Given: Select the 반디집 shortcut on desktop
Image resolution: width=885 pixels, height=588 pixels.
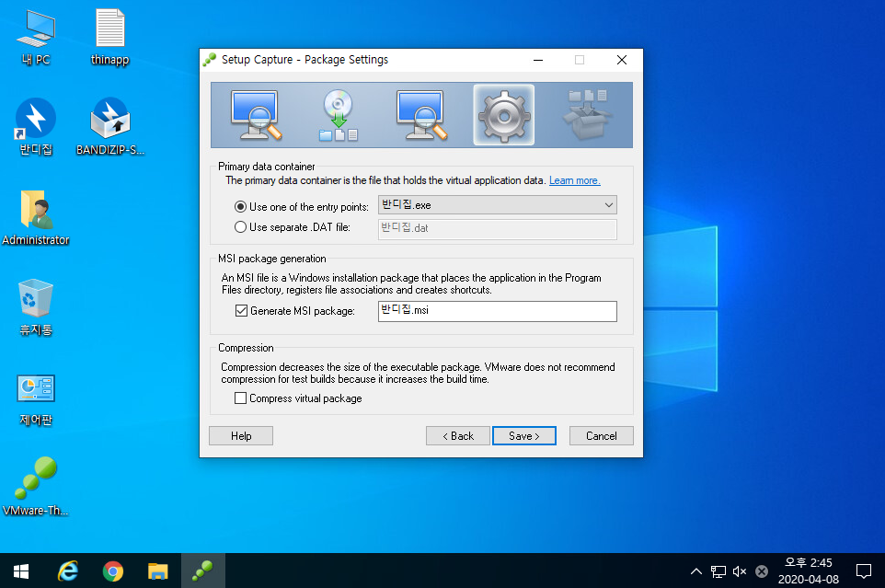Looking at the screenshot, I should tap(36, 127).
